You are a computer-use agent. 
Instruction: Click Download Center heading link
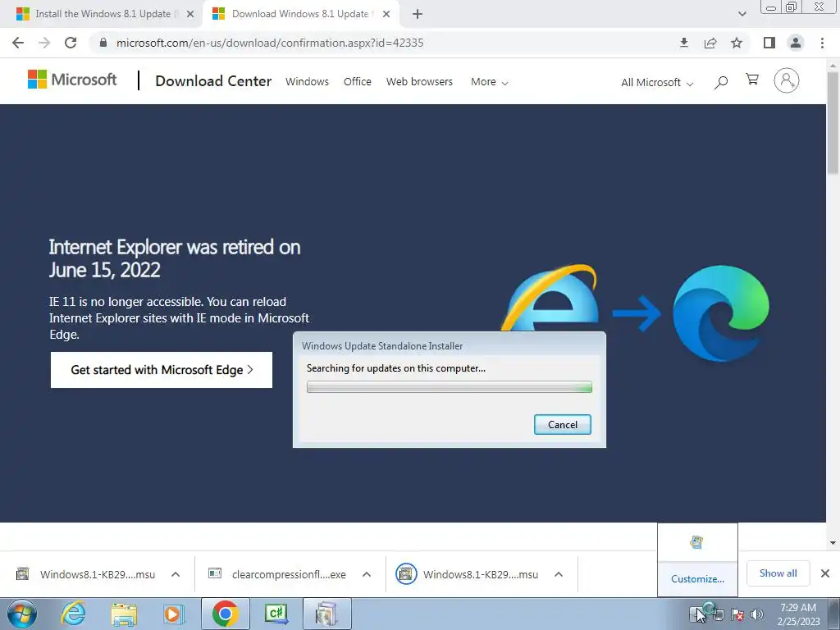213,81
